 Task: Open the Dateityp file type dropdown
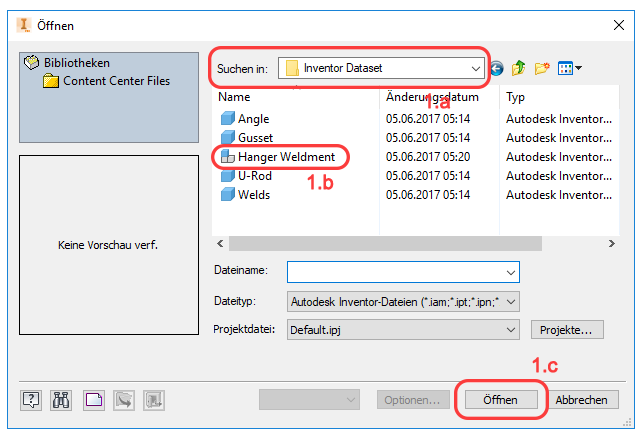(403, 302)
